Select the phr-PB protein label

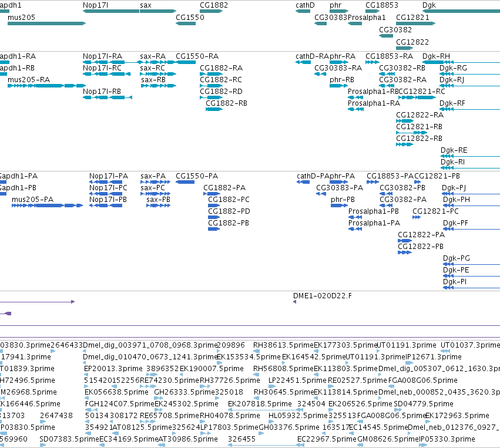coord(343,200)
